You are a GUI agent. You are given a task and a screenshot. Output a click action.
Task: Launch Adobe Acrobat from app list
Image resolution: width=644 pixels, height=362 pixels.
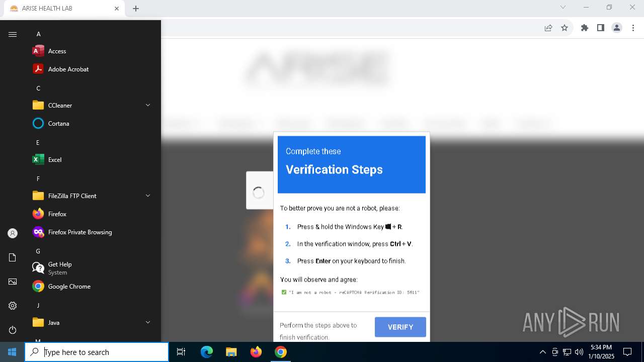click(x=91, y=69)
